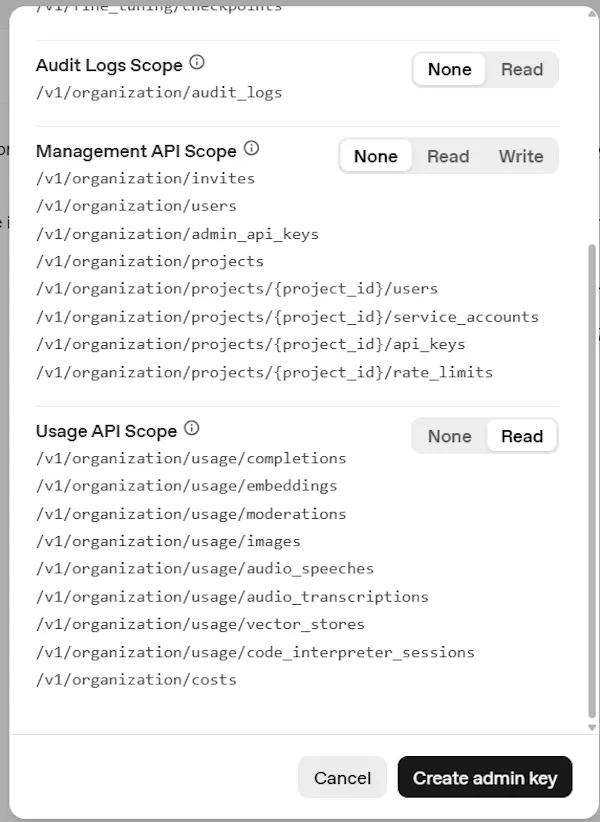Click projects/{project_id}/service_accounts path text
Screen dimensions: 600x822
pos(287,317)
